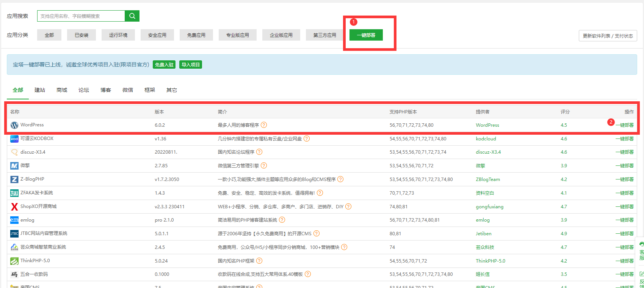
Task: Select the 企业版应用 category button
Action: 281,35
